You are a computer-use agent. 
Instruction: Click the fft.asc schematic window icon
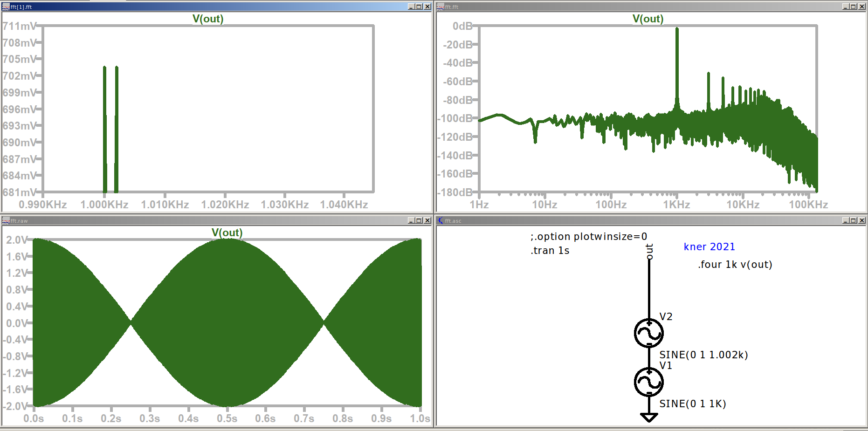(x=440, y=220)
